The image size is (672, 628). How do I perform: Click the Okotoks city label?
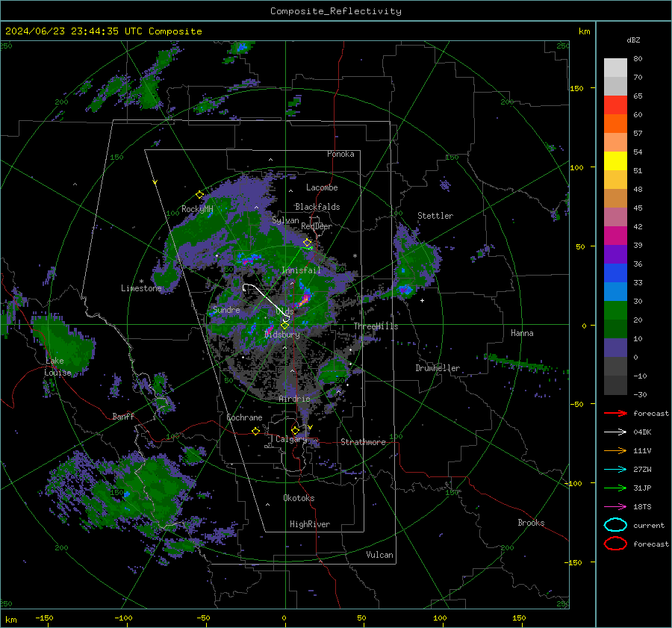[x=299, y=498]
